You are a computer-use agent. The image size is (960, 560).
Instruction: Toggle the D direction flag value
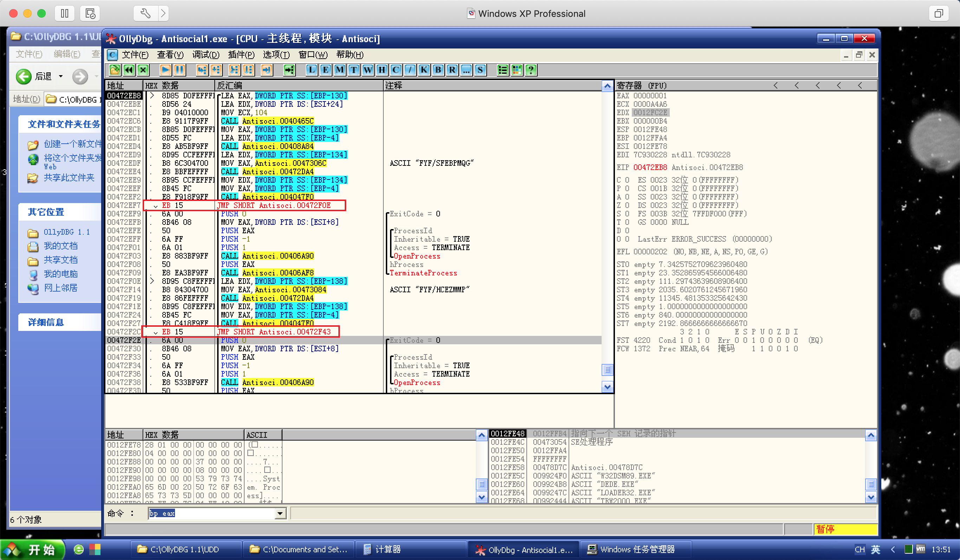point(627,230)
